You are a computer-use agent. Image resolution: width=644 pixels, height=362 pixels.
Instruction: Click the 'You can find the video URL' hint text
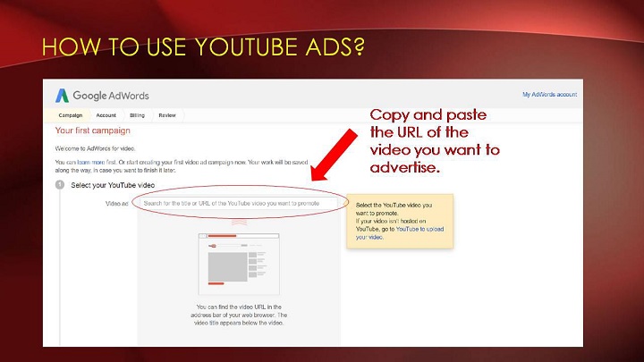tap(239, 315)
